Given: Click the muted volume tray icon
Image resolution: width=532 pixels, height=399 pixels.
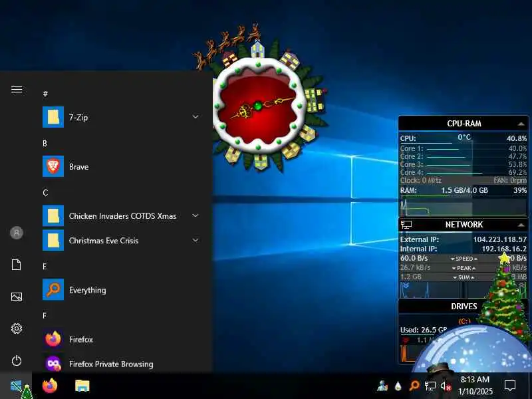Looking at the screenshot, I should pos(446,386).
